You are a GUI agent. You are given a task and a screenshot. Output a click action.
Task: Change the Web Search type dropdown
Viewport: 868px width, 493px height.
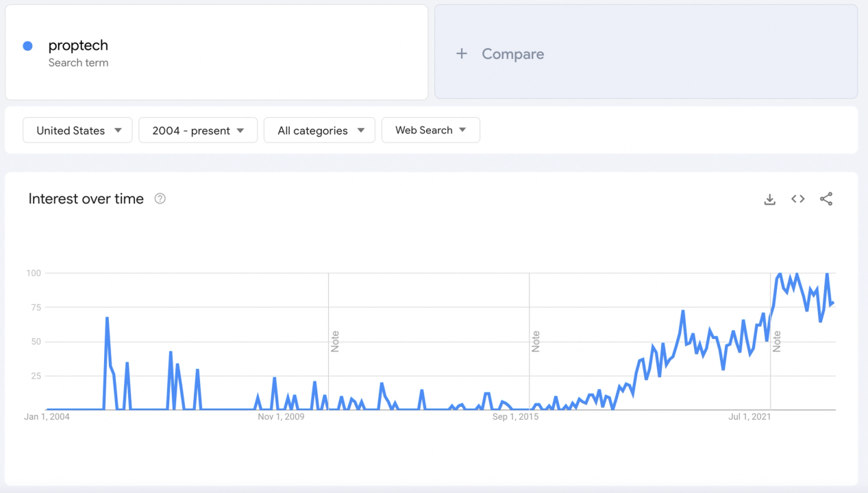(x=430, y=130)
